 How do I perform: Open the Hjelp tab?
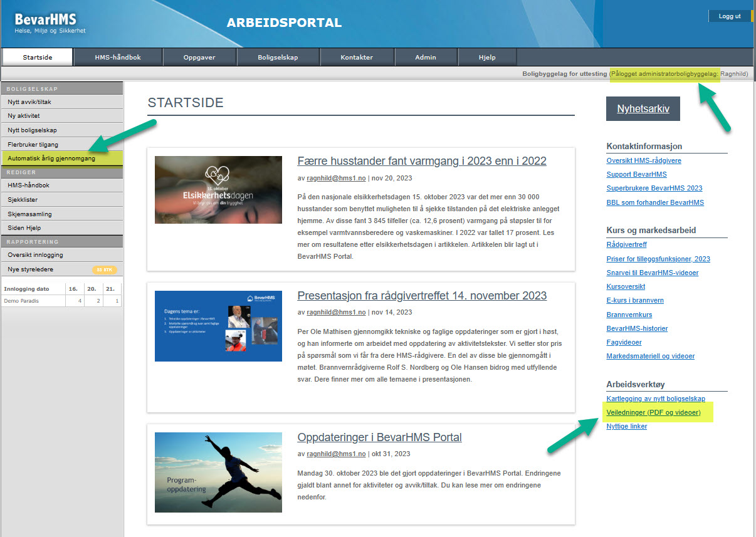pyautogui.click(x=487, y=57)
